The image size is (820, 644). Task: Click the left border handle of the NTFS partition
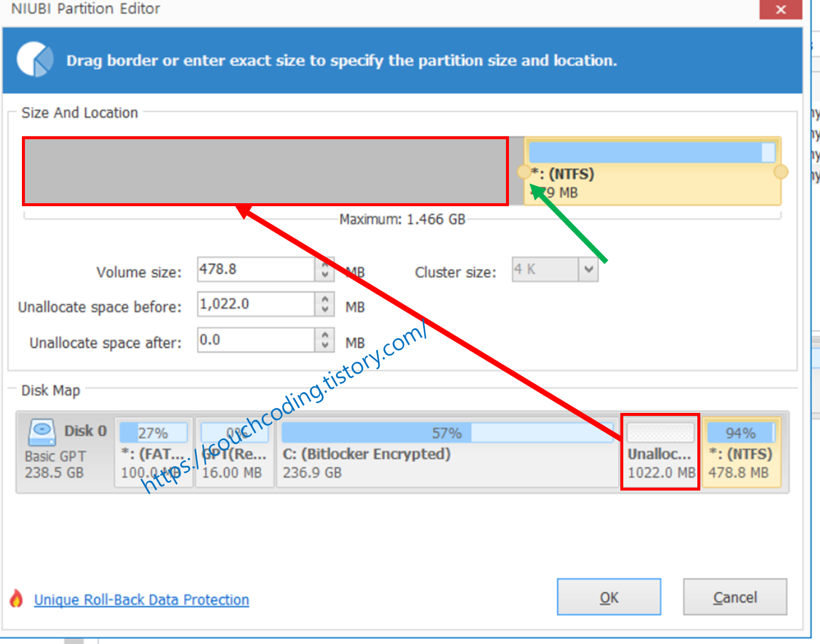524,172
